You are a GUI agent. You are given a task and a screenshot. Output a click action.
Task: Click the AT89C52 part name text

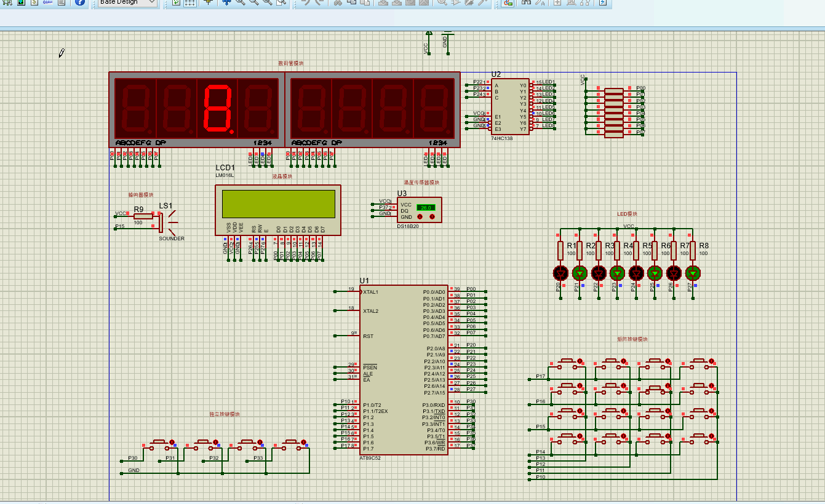coord(370,458)
